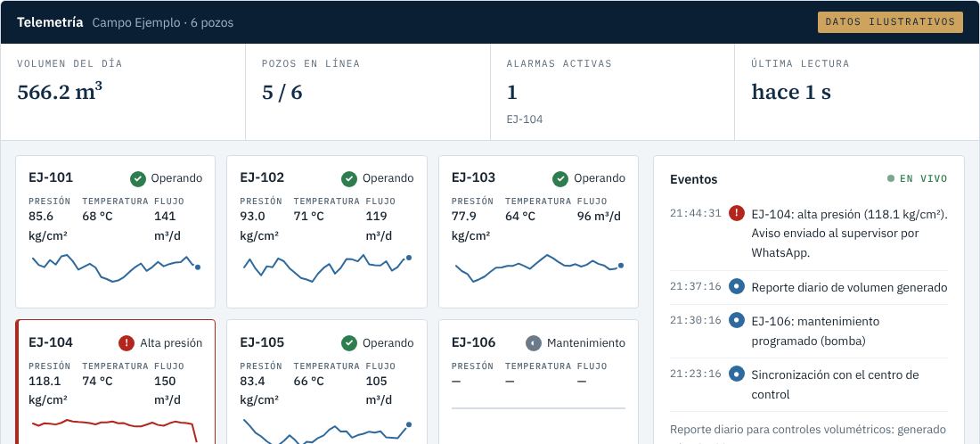Click the 21:37:16 event timestamp
Viewport: 980px width, 444px height.
coord(696,287)
